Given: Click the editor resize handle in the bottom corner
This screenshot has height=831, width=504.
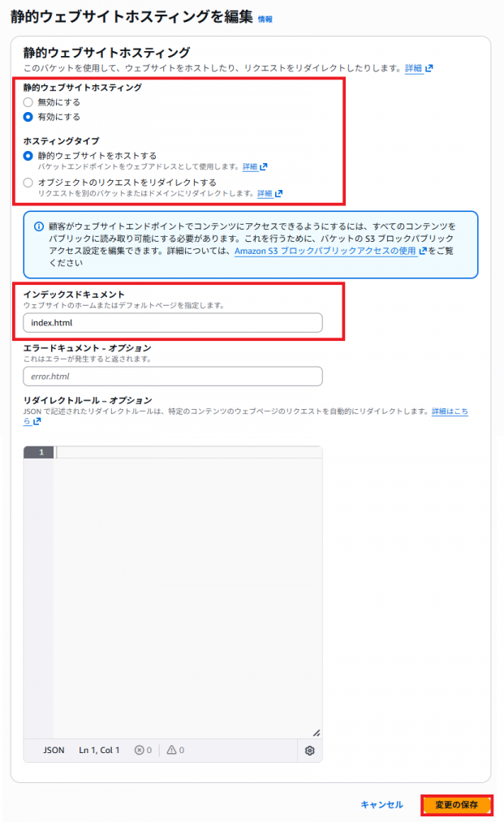Looking at the screenshot, I should click(317, 733).
